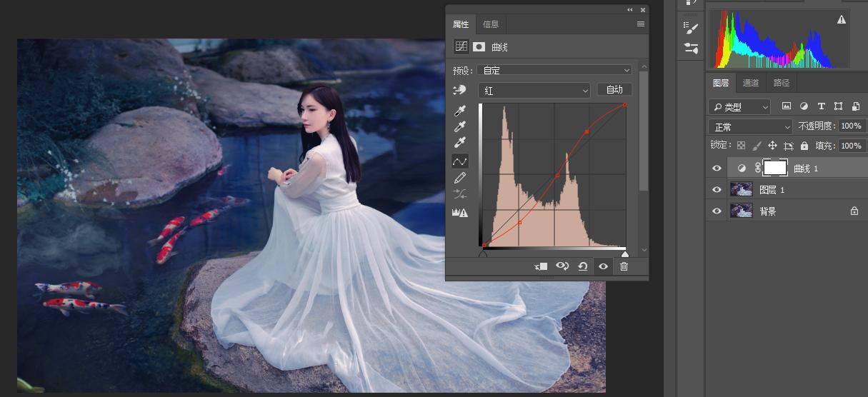The width and height of the screenshot is (868, 397).
Task: Click the curves adjustment icon in Properties header
Action: click(461, 46)
